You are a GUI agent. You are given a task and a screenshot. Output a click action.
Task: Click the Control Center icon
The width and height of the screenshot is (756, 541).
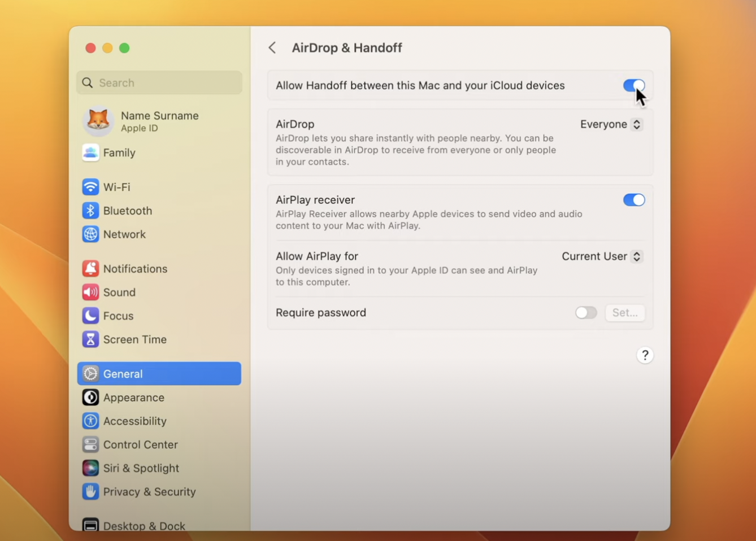90,444
